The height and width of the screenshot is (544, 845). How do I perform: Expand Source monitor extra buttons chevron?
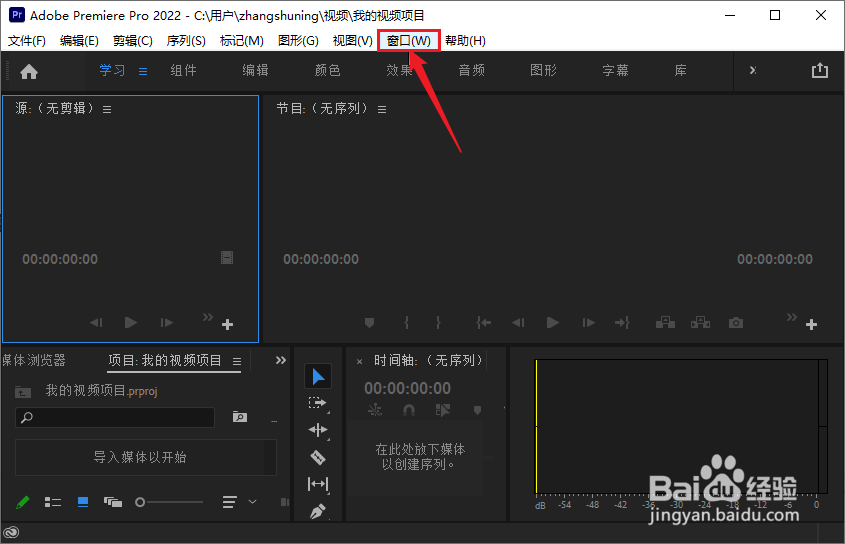[207, 317]
